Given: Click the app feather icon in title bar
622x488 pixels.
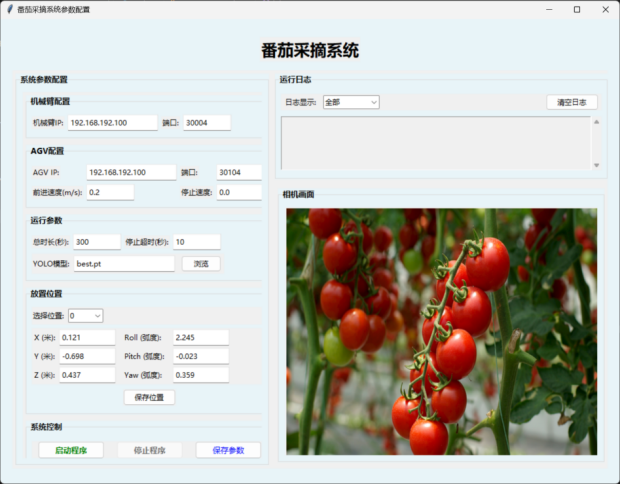Looking at the screenshot, I should click(11, 9).
